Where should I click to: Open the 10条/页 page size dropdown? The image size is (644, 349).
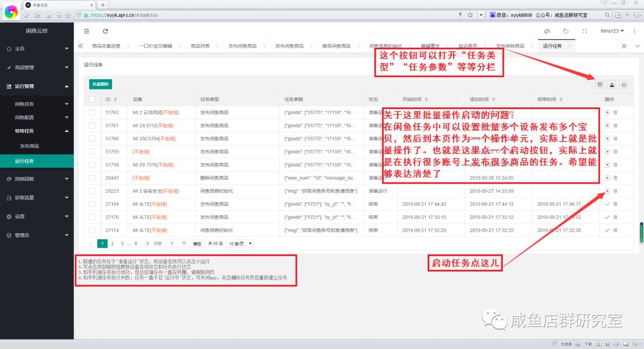point(240,243)
